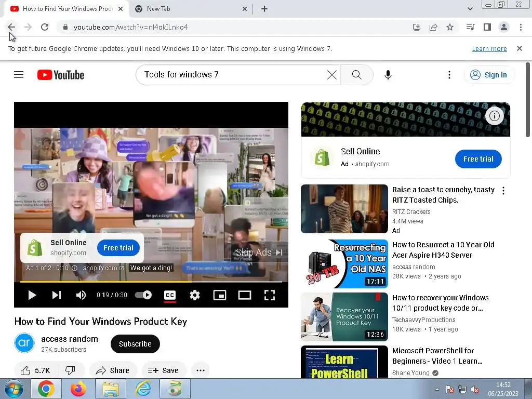The height and width of the screenshot is (399, 532).
Task: Like the video with thumbs up 5.7K
Action: click(36, 370)
